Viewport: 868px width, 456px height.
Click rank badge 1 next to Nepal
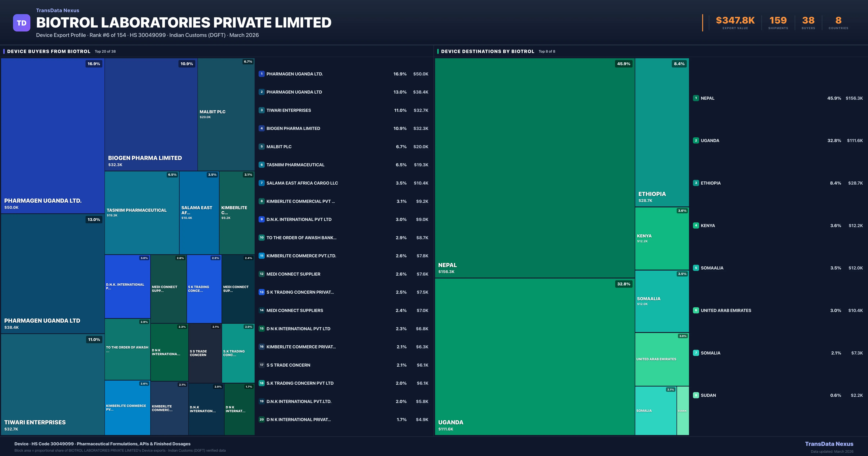tap(696, 98)
